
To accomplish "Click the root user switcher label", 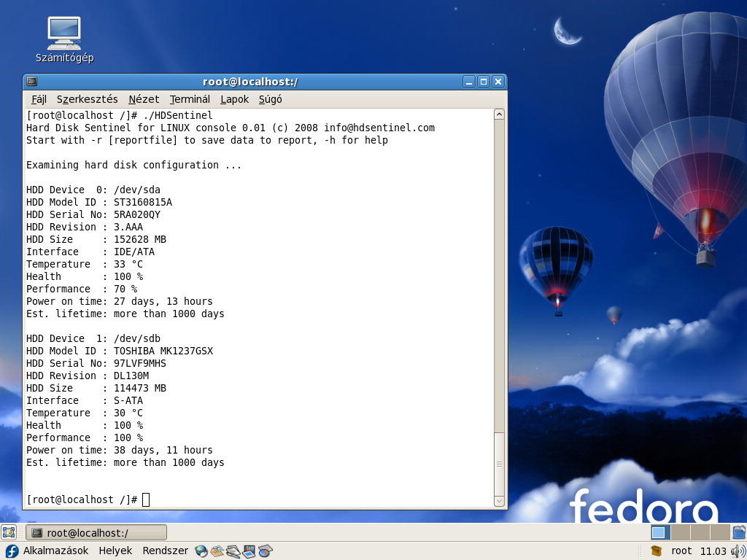I will pyautogui.click(x=681, y=551).
